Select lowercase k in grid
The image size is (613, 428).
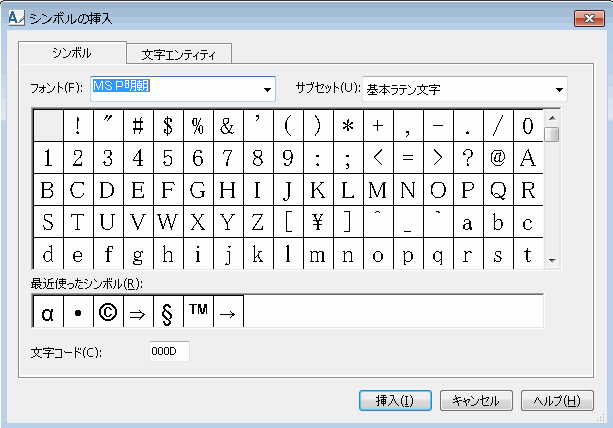pos(258,253)
